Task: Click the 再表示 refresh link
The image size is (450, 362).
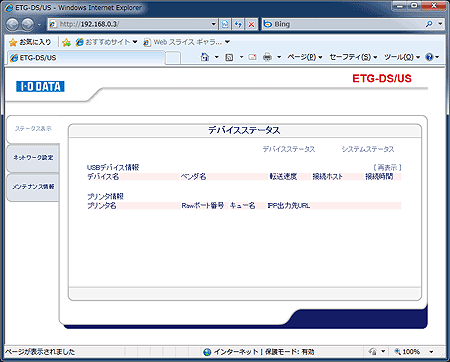Action: pos(387,167)
